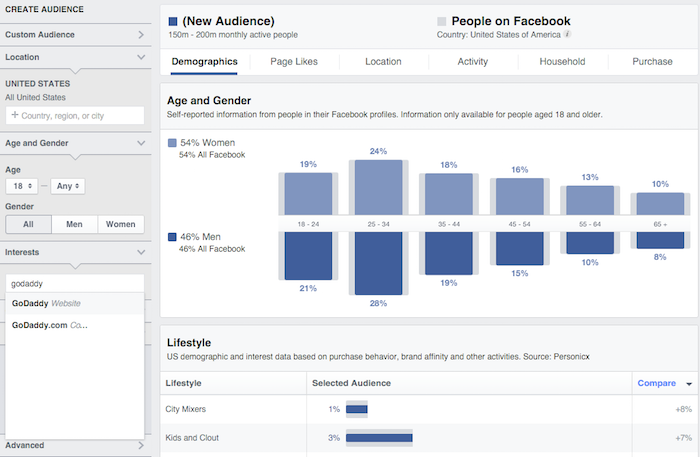Click the +7% compare value
Viewport: 700px width, 457px height.
683,438
